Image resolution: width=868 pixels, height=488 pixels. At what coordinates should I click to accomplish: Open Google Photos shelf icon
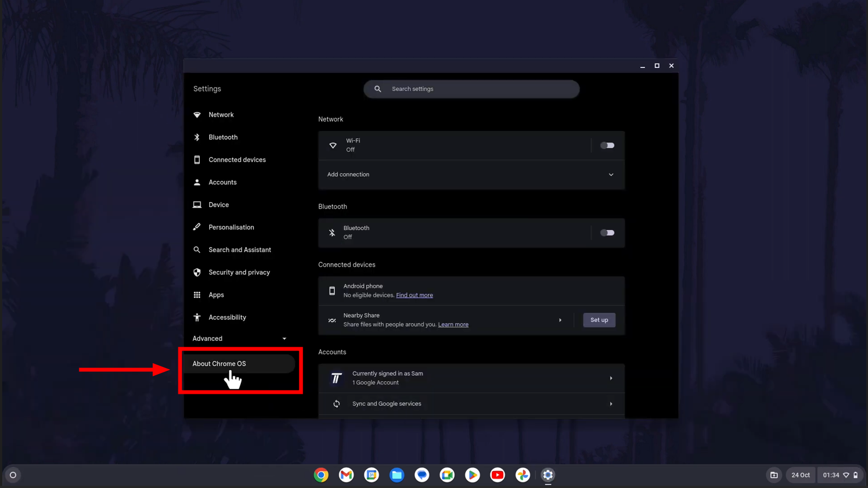pyautogui.click(x=523, y=475)
